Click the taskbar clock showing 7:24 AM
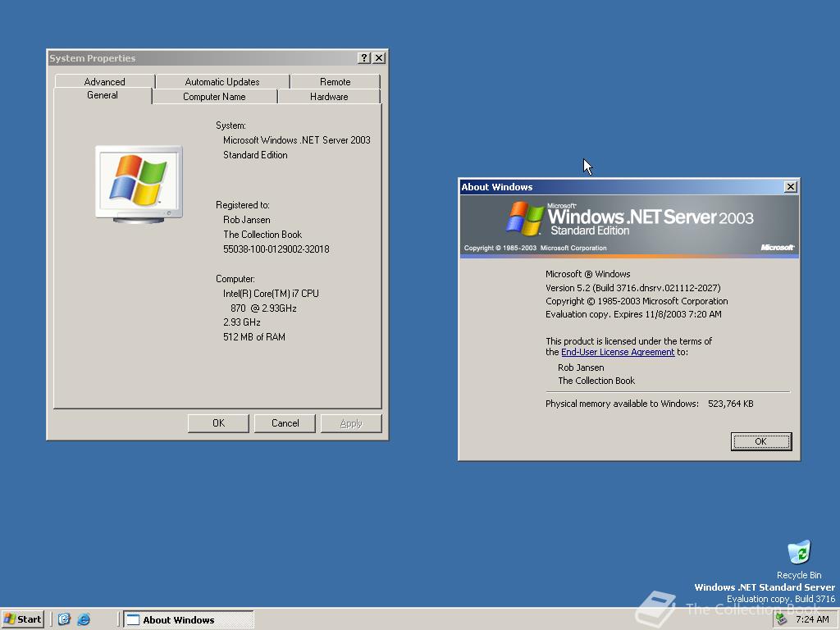This screenshot has width=840, height=630. pos(812,619)
